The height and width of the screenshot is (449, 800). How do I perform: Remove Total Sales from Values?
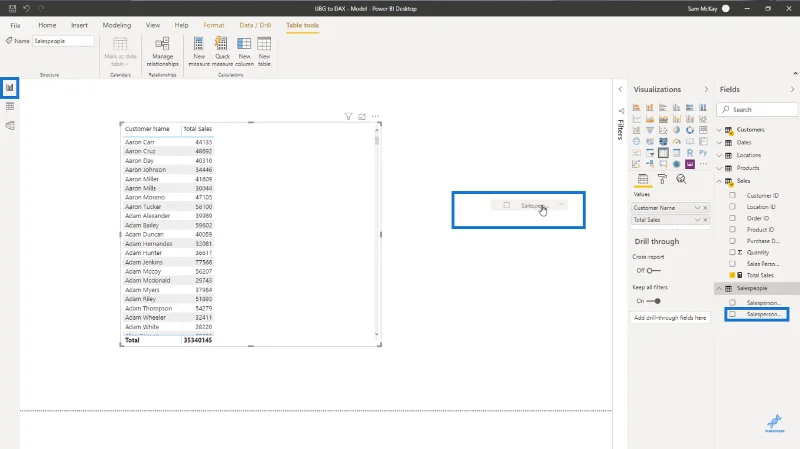[705, 220]
